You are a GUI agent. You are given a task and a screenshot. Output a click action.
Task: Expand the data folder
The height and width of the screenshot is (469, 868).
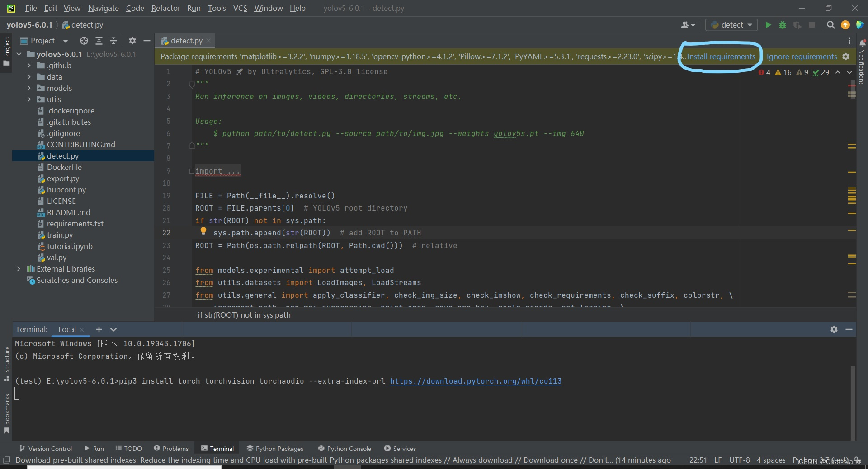29,77
